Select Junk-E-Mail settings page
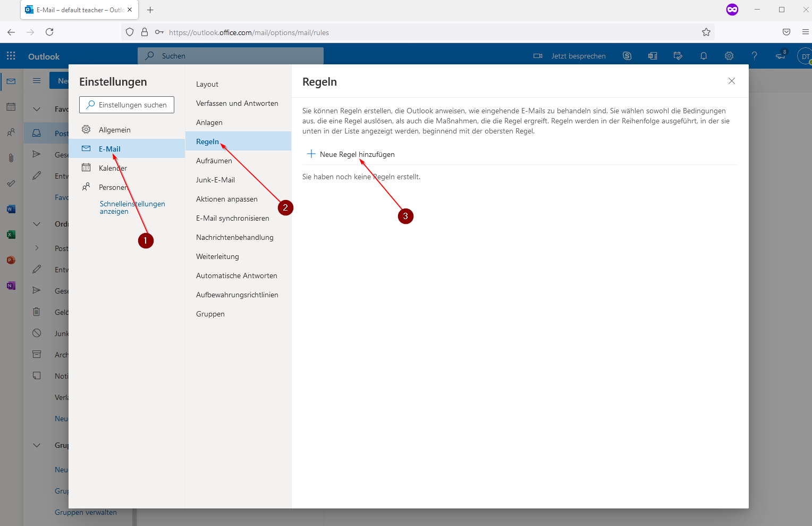Viewport: 812px width, 526px height. (215, 180)
